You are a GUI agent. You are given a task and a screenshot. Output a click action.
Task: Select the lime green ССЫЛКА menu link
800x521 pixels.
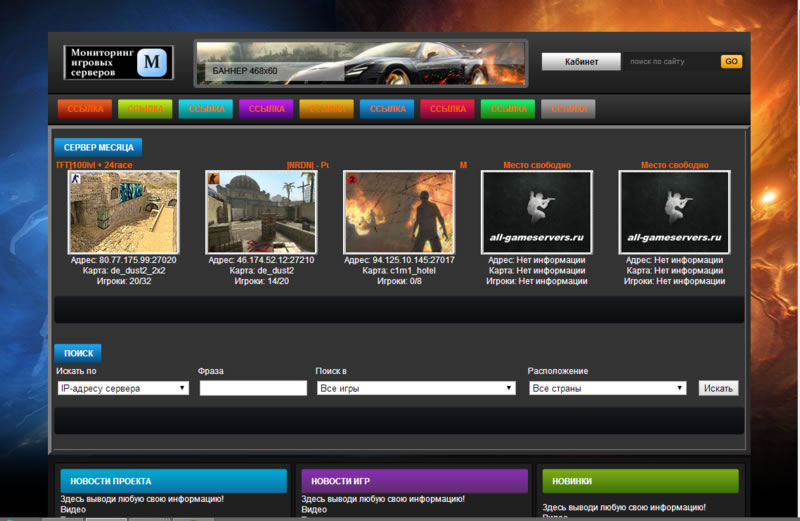coord(145,109)
